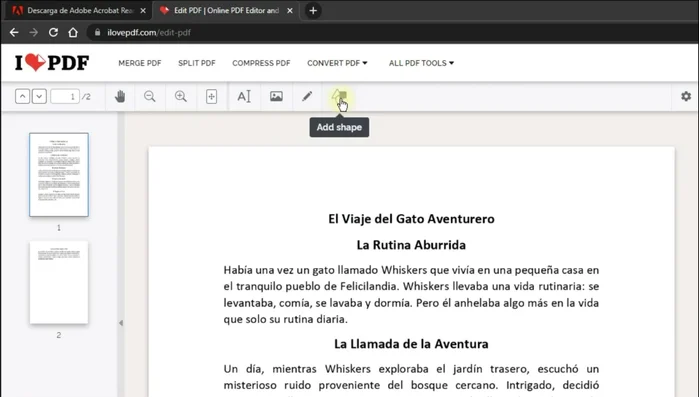
Task: Select the pencil Draw tool
Action: point(307,96)
